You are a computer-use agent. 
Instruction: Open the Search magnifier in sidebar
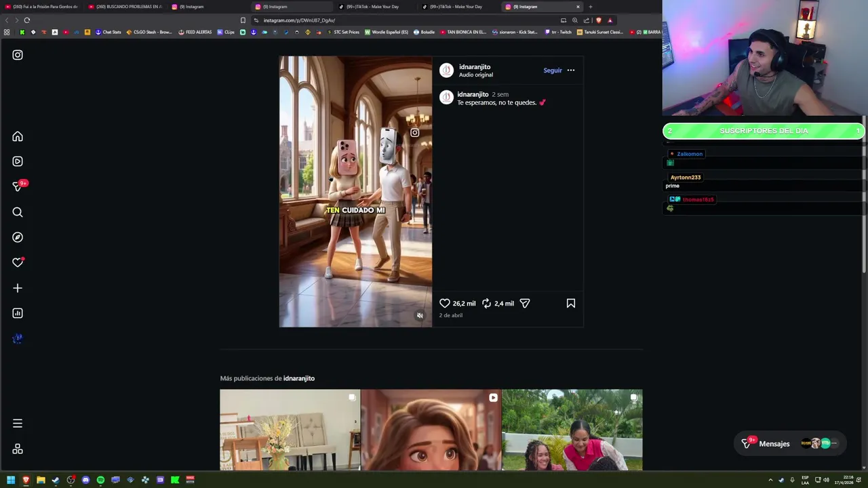[18, 212]
